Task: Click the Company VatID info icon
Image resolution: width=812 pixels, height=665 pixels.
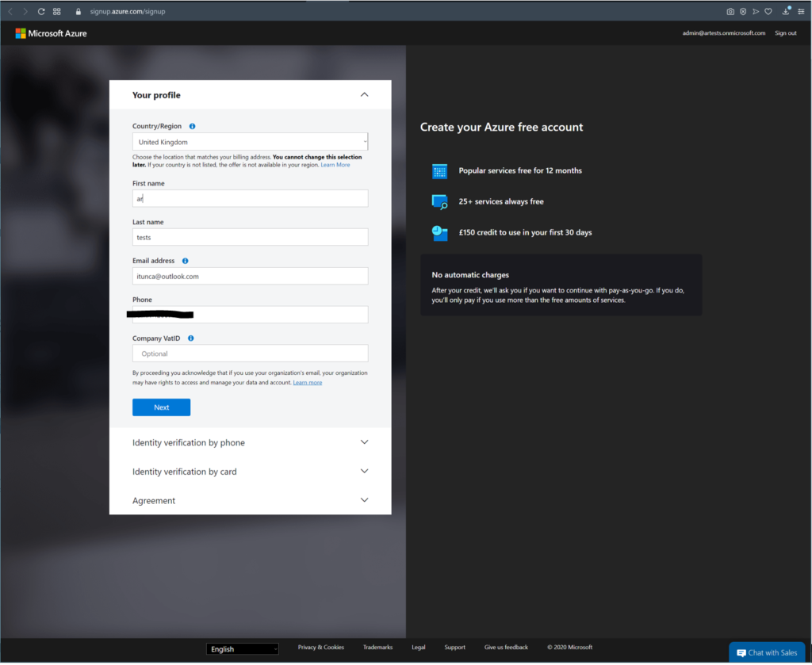Action: (x=191, y=338)
